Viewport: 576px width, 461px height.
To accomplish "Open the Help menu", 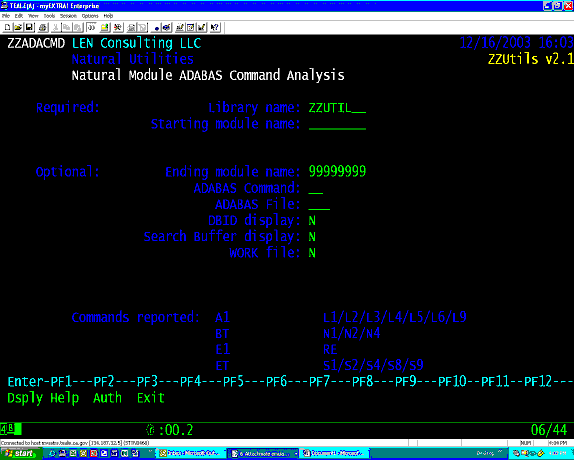I will 108,16.
